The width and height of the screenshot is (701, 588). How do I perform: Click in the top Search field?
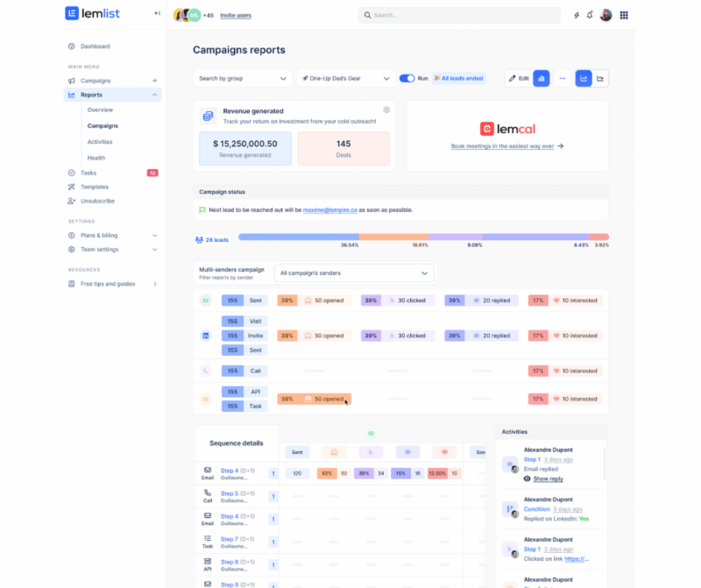pos(459,15)
